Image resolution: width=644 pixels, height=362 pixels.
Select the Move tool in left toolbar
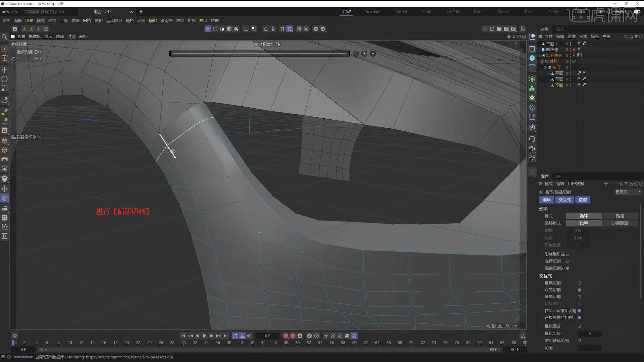pos(5,70)
